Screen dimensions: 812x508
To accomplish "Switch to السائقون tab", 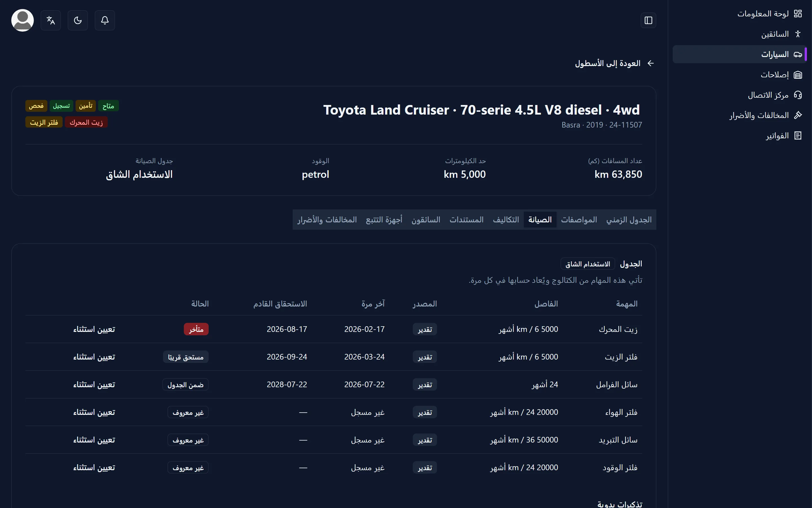I will [x=426, y=220].
